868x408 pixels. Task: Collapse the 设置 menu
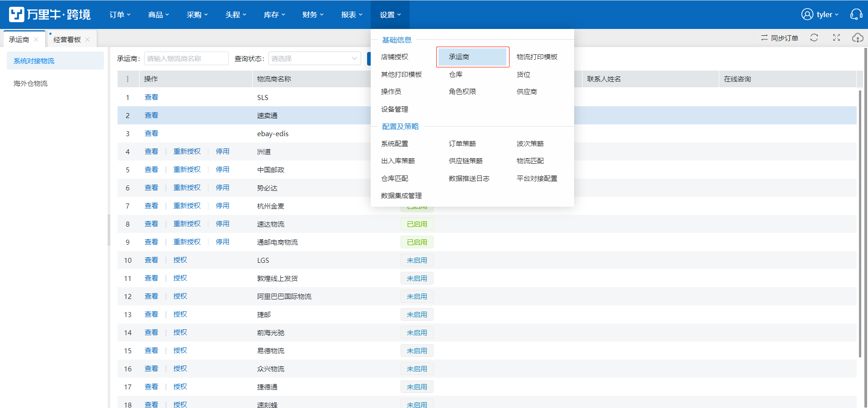point(390,14)
